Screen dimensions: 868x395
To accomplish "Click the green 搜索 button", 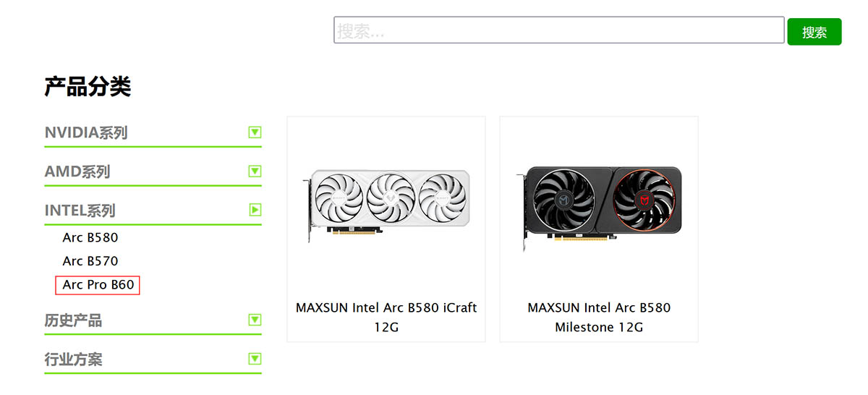I will click(x=814, y=32).
